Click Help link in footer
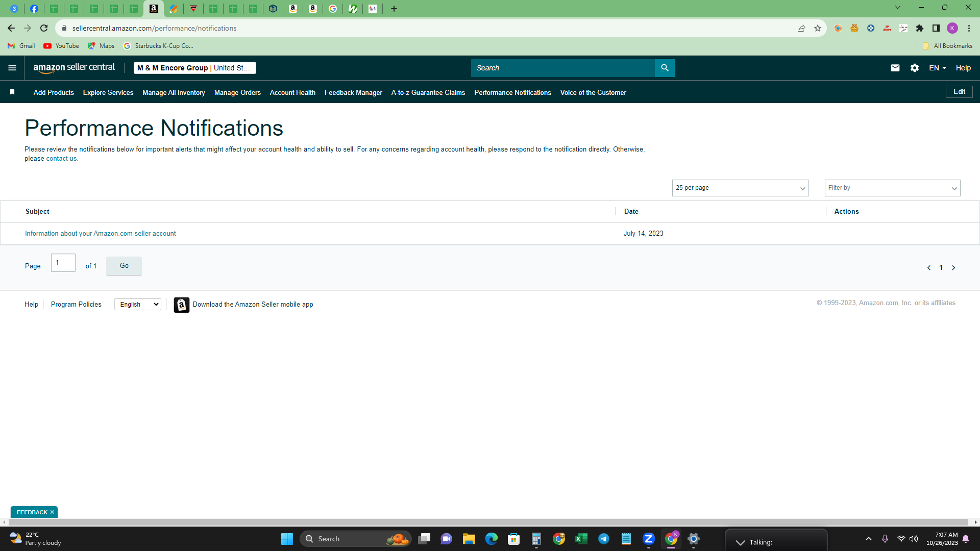This screenshot has height=551, width=980. click(x=31, y=304)
